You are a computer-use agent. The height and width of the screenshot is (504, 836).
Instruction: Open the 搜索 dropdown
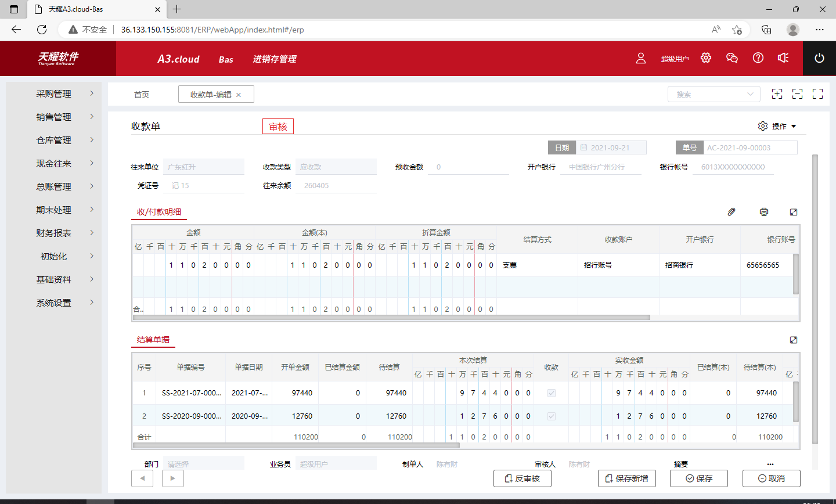click(714, 94)
